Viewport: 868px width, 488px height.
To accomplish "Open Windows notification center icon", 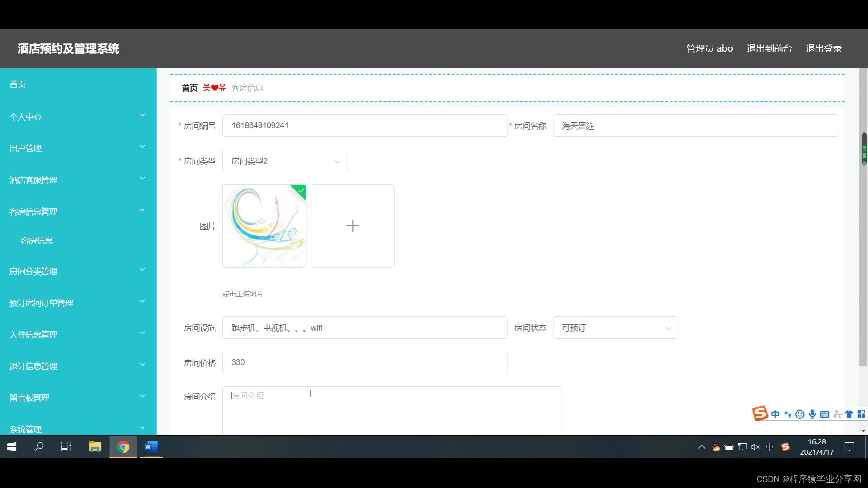I will (849, 447).
